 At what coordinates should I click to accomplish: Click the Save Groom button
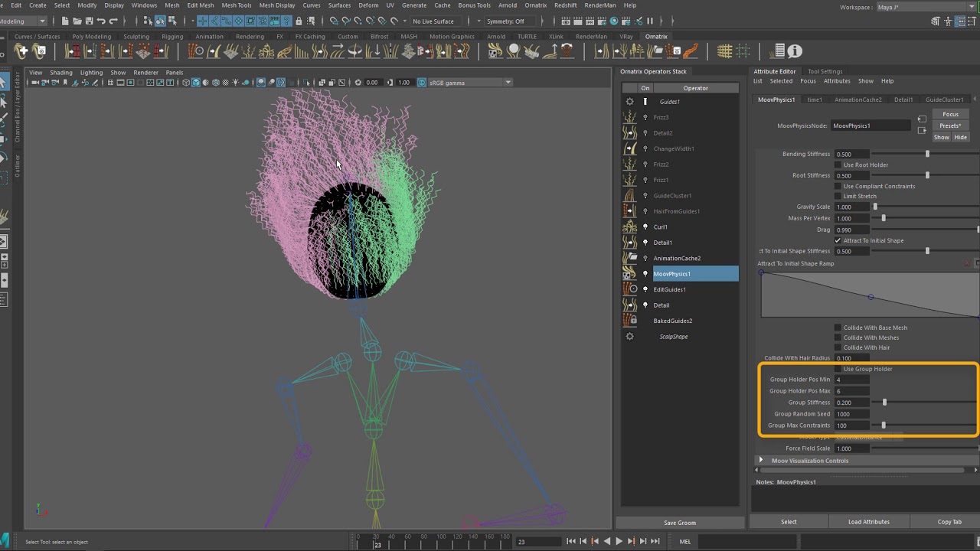680,523
